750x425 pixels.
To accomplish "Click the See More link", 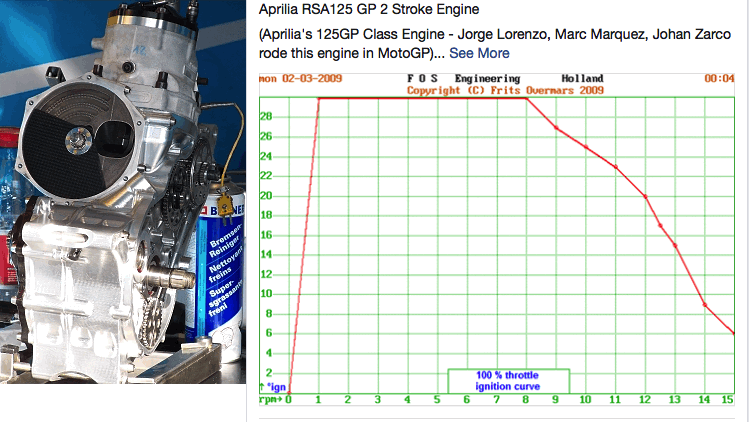I will (x=479, y=53).
